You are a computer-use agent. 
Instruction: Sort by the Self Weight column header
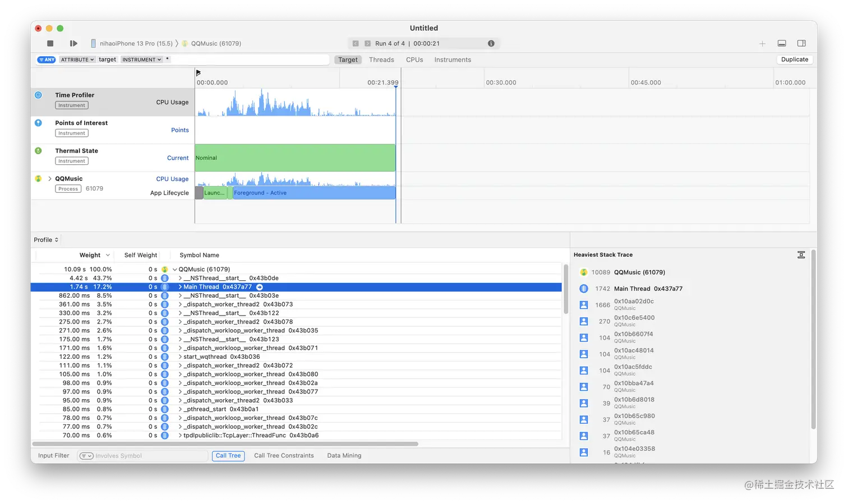pos(141,255)
